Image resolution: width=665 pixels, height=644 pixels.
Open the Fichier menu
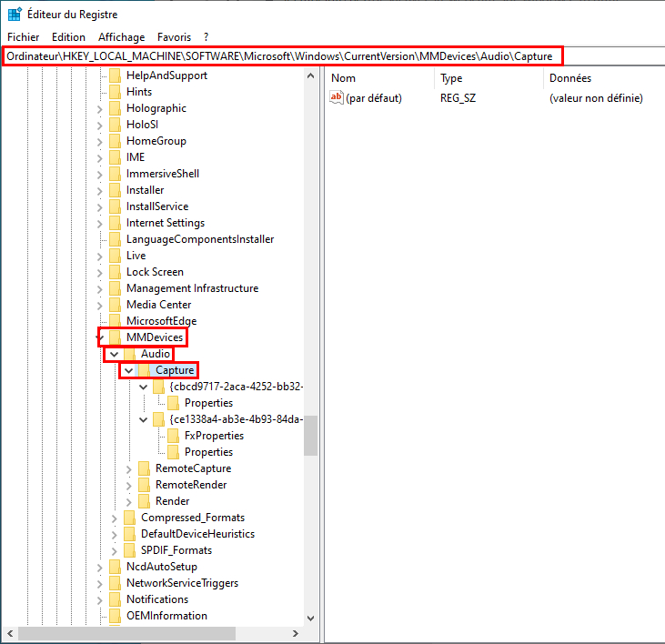pyautogui.click(x=24, y=37)
